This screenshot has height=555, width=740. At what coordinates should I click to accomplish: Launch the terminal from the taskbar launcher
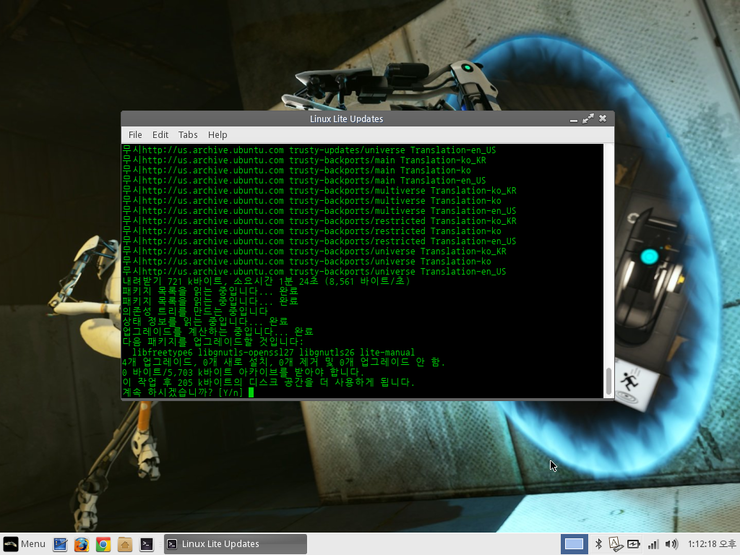(146, 544)
